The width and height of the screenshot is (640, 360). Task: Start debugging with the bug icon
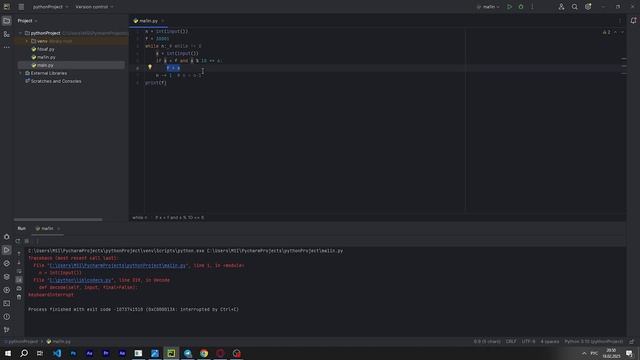(521, 7)
